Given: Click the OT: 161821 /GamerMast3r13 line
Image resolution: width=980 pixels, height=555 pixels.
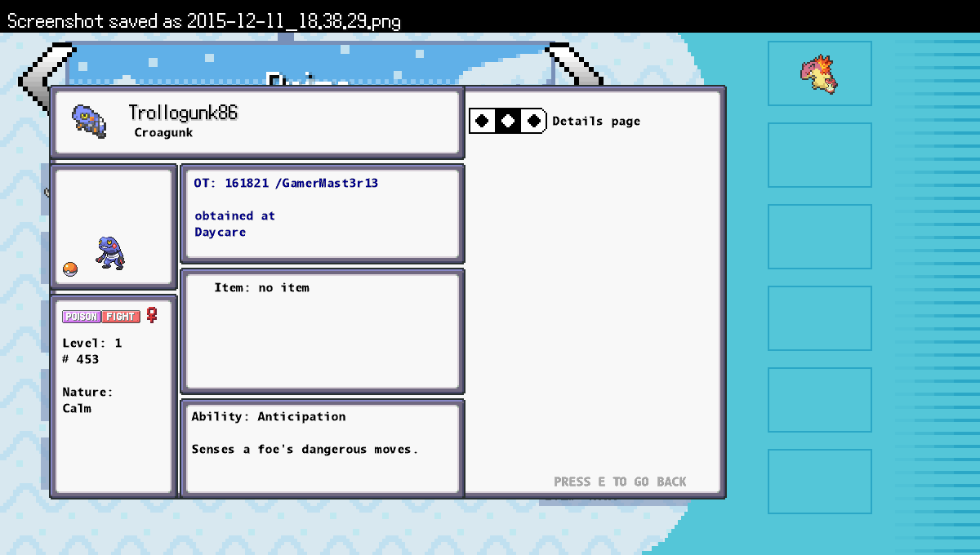Looking at the screenshot, I should coord(286,184).
